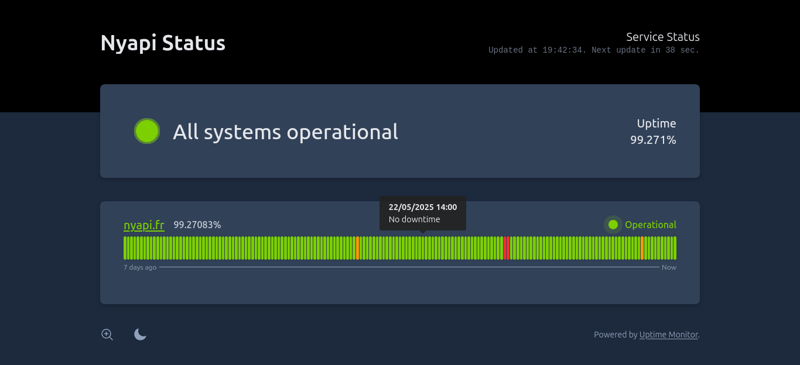800x365 pixels.
Task: Click the zoom magnifier icon in footer
Action: (107, 335)
